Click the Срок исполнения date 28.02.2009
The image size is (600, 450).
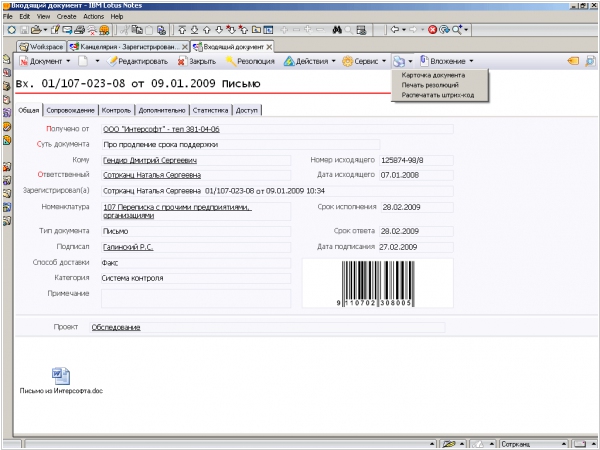click(x=401, y=207)
